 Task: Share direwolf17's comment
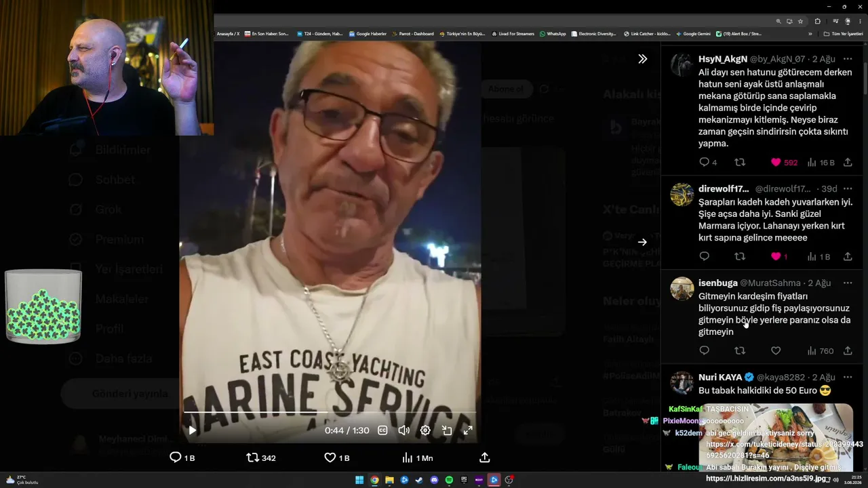coord(848,257)
